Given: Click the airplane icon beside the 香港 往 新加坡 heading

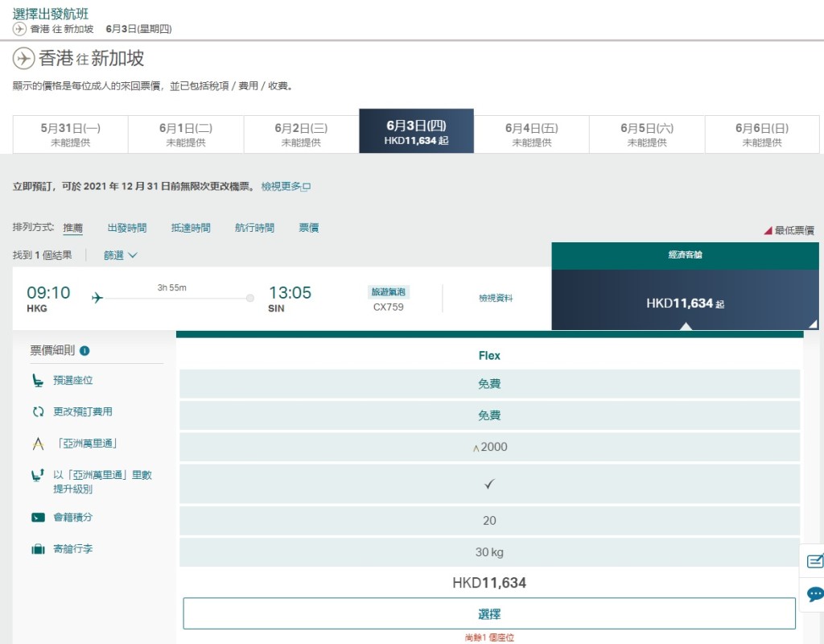Looking at the screenshot, I should pos(23,58).
